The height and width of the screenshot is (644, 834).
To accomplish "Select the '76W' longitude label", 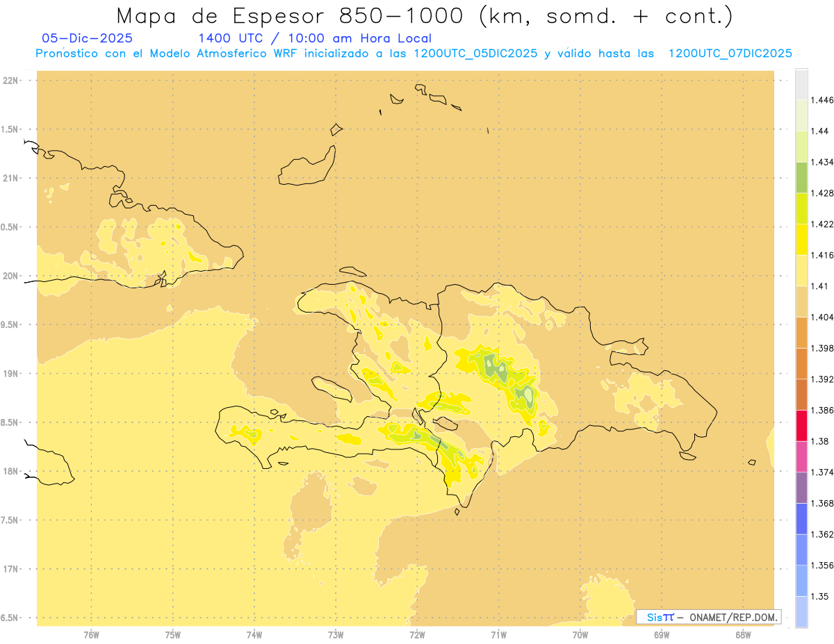I will [91, 634].
